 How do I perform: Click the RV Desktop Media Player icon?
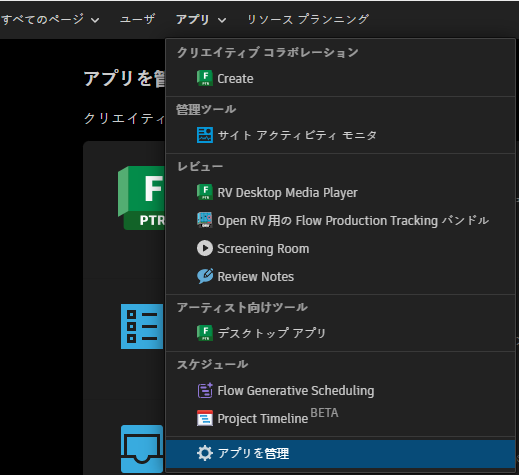(205, 192)
